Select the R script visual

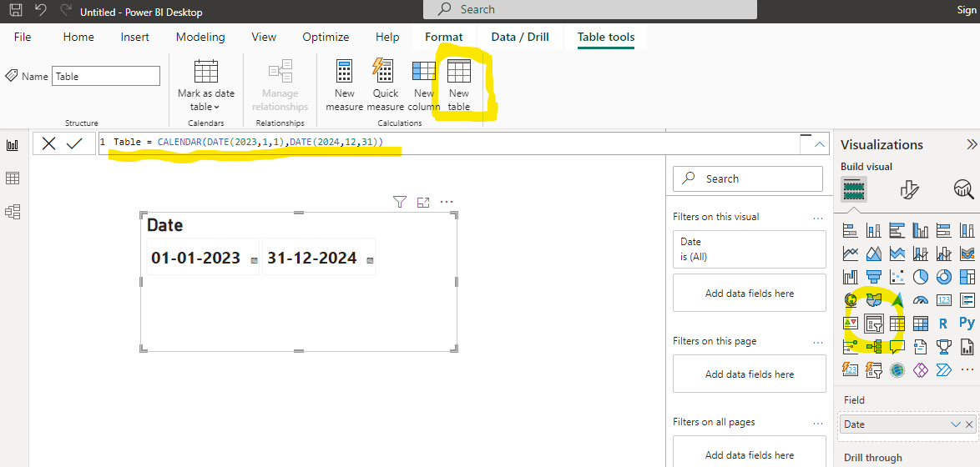(x=944, y=323)
